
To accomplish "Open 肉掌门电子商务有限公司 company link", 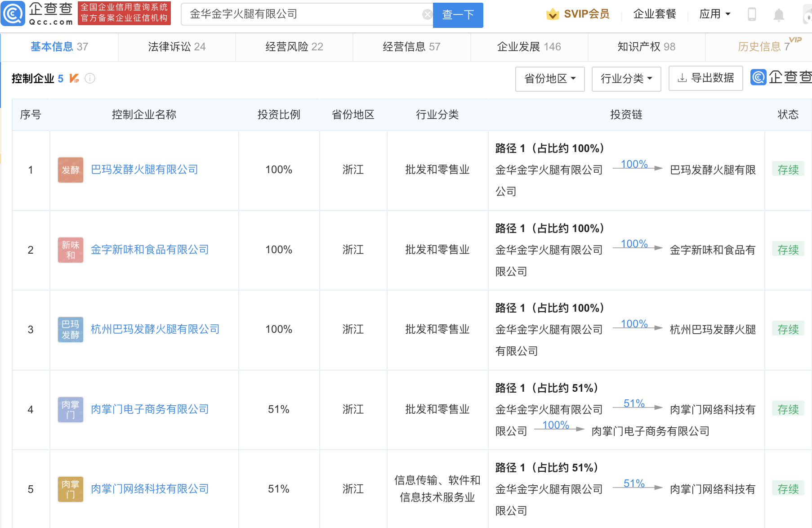I will pos(150,409).
